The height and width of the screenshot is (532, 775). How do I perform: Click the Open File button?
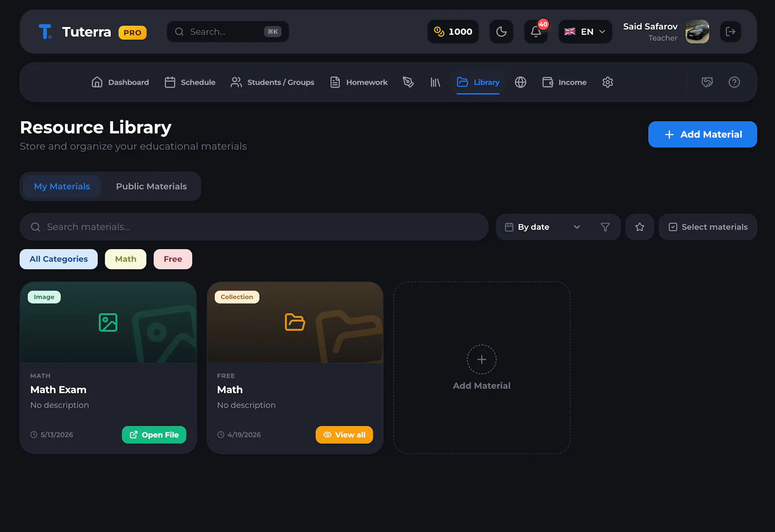coord(154,435)
